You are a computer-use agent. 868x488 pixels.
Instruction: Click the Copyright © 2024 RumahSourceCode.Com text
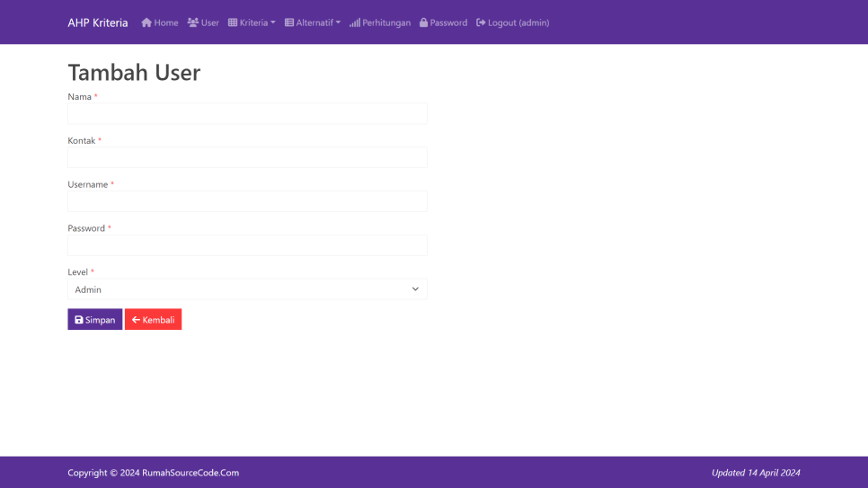click(154, 473)
